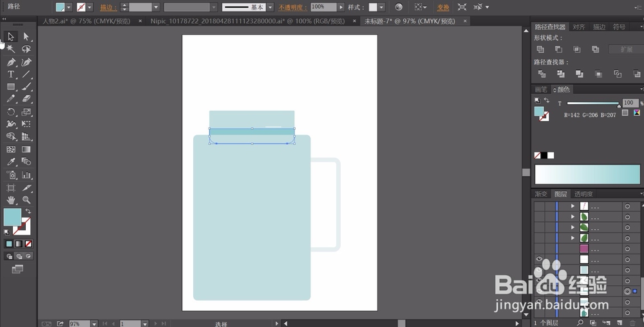Choose the Lasso tool
644x327 pixels.
coord(26,49)
